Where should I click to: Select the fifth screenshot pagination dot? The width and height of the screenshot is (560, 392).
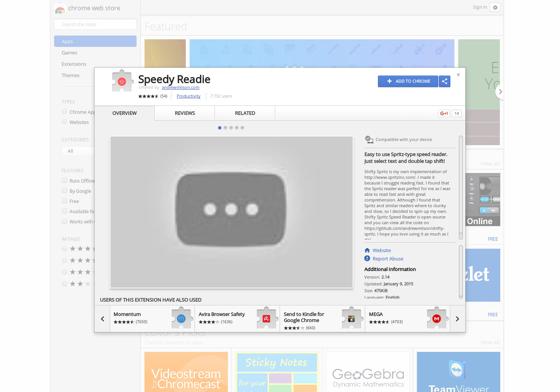tap(243, 128)
